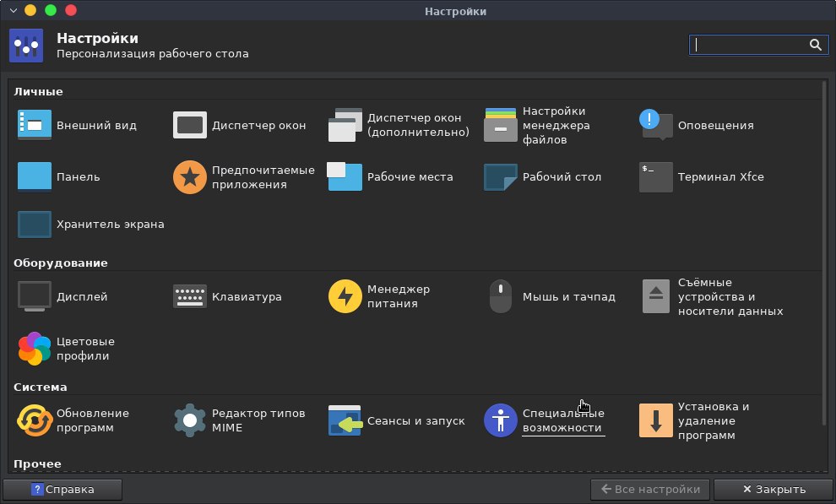The height and width of the screenshot is (504, 836).
Task: Click the Все настройки back button
Action: pyautogui.click(x=650, y=489)
